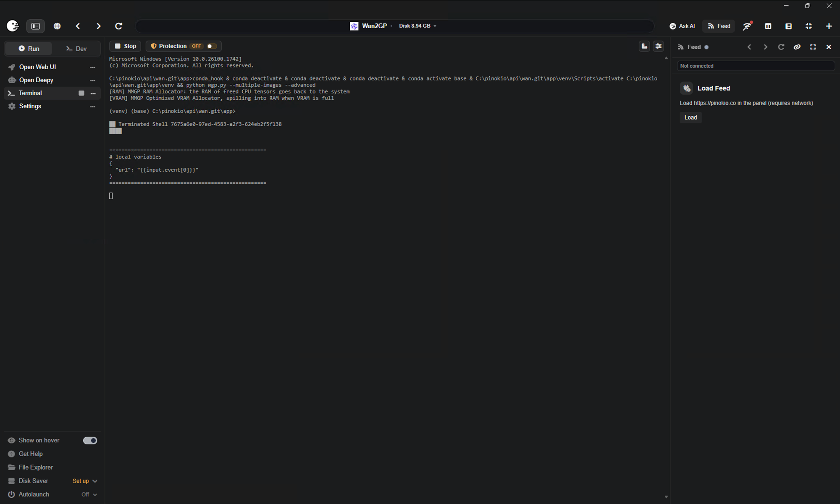Viewport: 840px width, 504px height.
Task: Select Open Deepy in sidebar
Action: (x=36, y=80)
